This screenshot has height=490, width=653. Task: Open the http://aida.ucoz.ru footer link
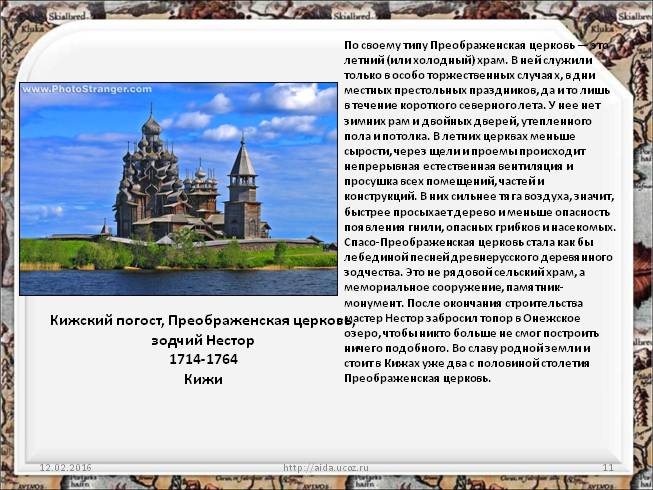[326, 467]
